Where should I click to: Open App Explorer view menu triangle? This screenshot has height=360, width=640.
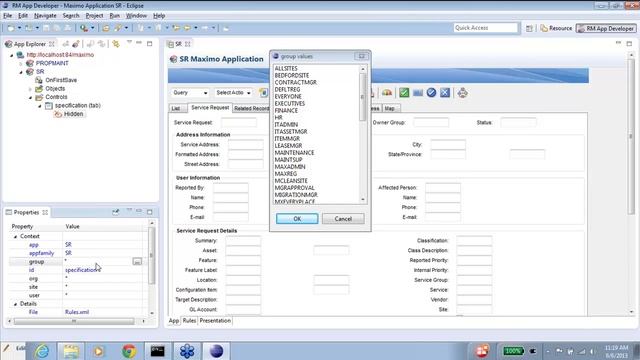[129, 42]
